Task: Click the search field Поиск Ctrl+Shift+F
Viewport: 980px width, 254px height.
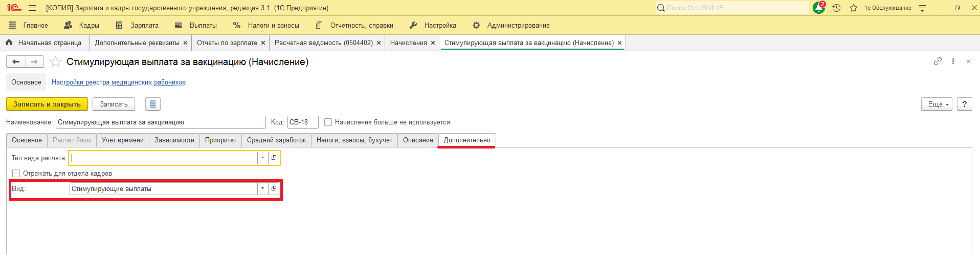Action: tap(732, 8)
